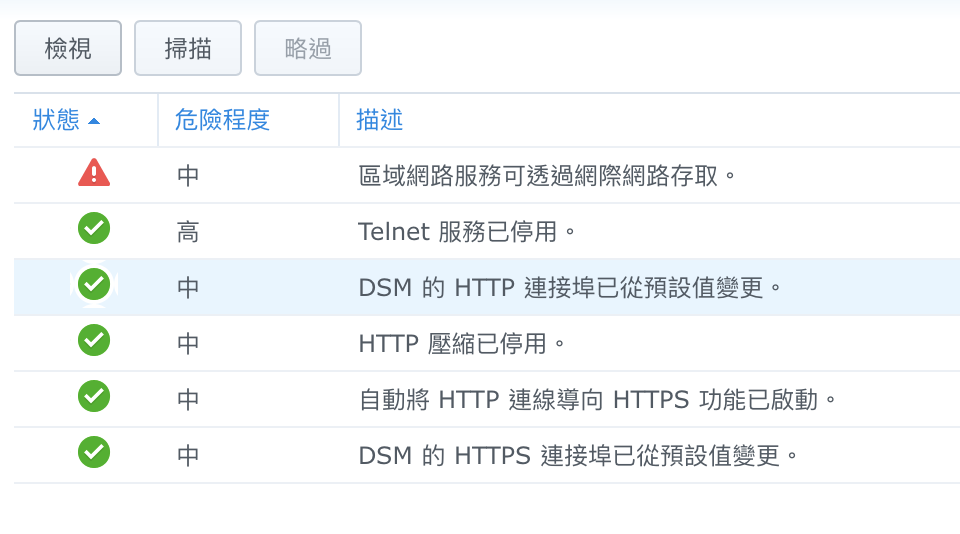Click the 高 severity cell for Telnet
960x534 pixels.
tap(188, 232)
